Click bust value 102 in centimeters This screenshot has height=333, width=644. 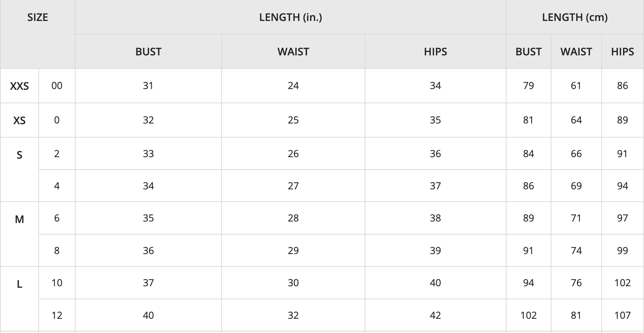528,315
